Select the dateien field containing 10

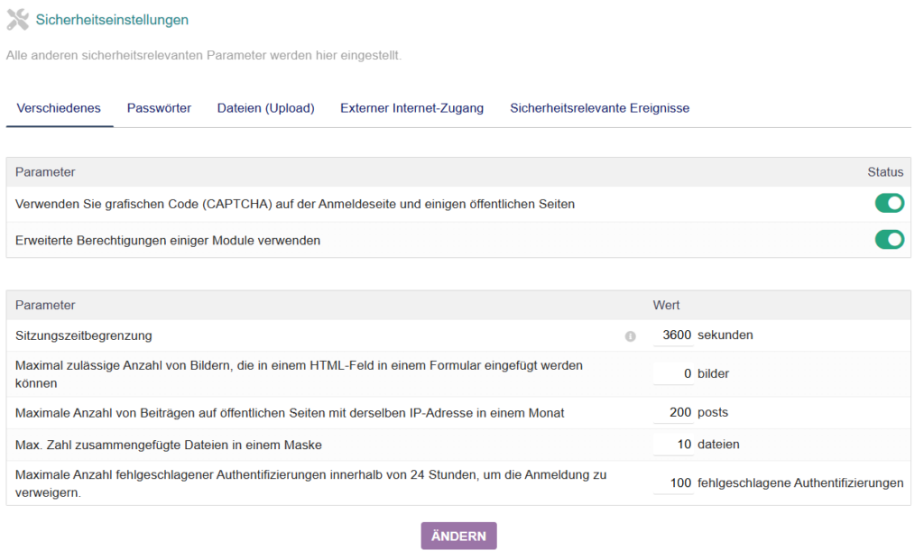click(x=673, y=445)
